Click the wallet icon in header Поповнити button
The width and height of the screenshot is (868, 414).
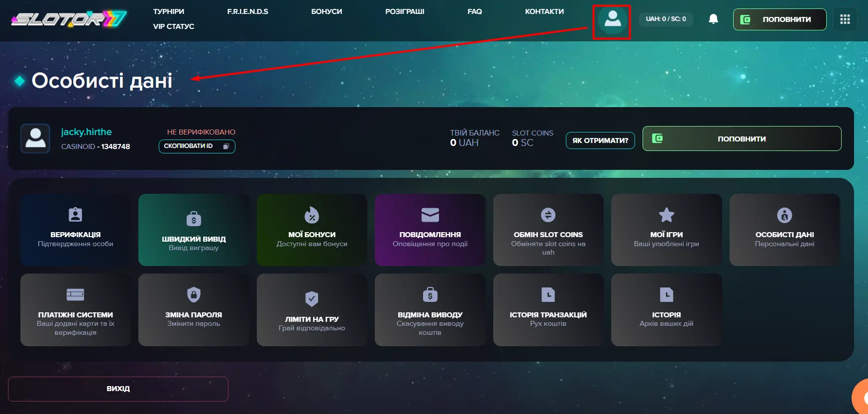tap(745, 19)
